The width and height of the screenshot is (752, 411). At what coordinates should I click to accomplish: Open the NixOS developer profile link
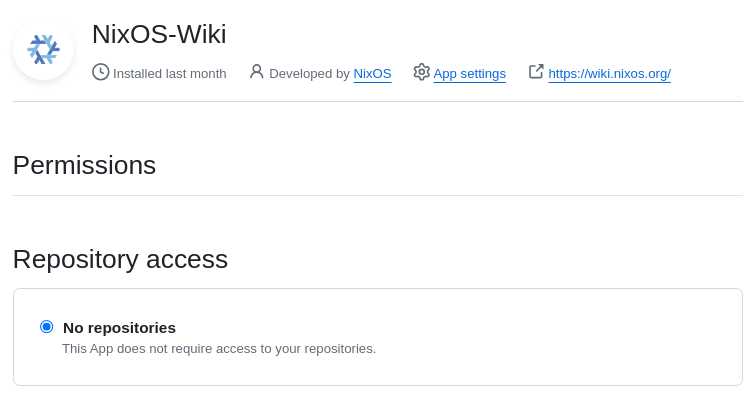[x=372, y=74]
